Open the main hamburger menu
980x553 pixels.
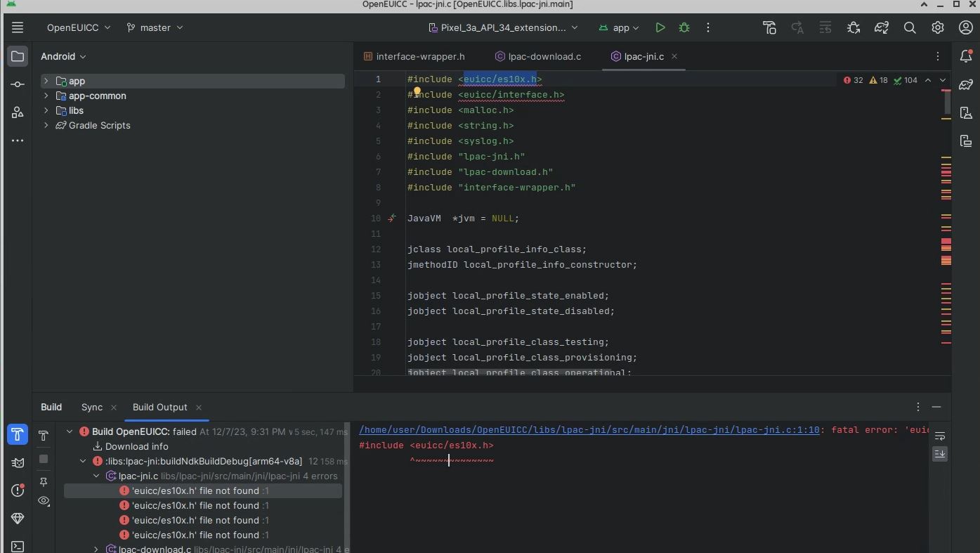click(18, 27)
